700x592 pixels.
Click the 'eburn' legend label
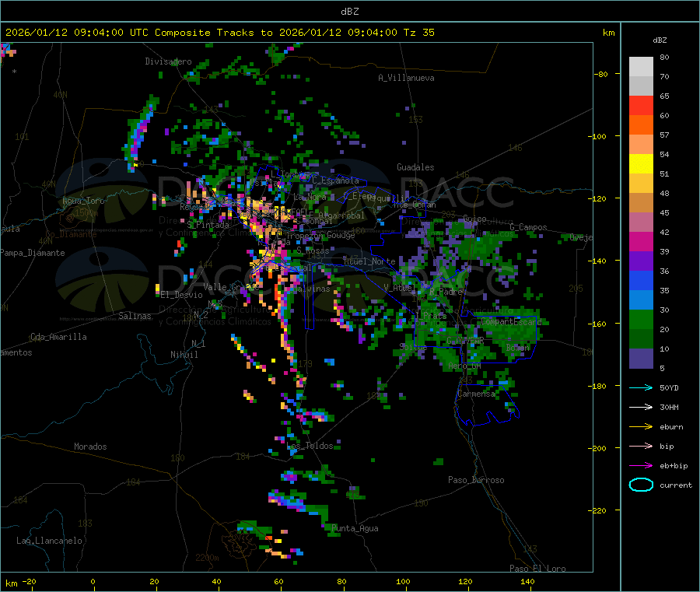click(x=671, y=427)
